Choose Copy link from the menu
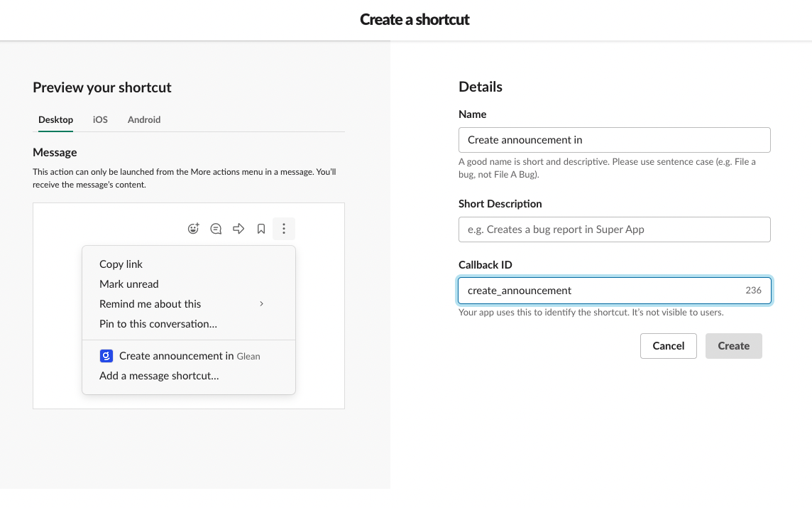 [x=121, y=264]
